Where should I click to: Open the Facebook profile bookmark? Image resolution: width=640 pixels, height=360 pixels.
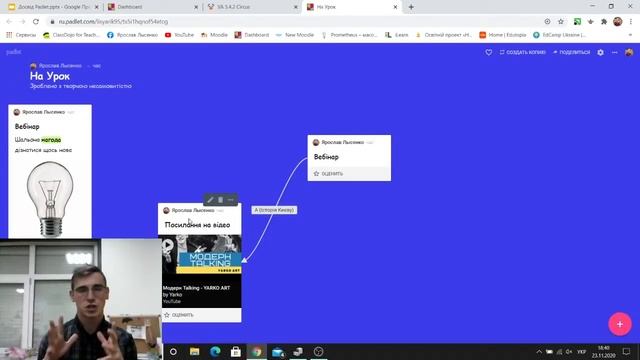click(x=132, y=35)
